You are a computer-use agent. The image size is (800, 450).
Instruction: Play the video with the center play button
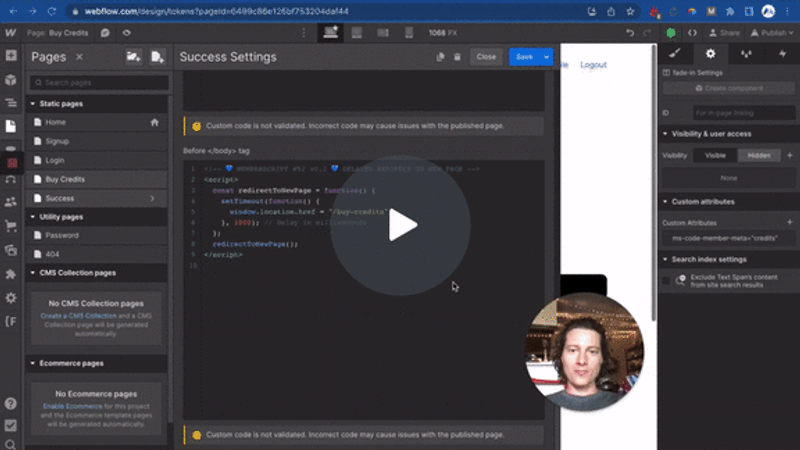click(x=401, y=225)
